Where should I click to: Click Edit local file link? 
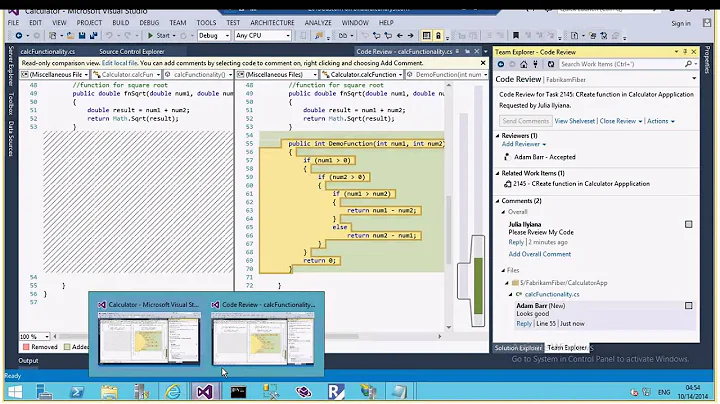point(119,63)
